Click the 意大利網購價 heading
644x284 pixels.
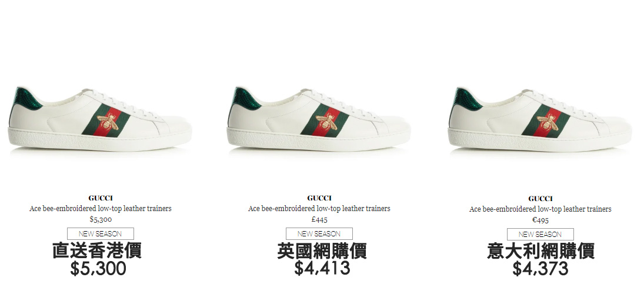tap(541, 250)
